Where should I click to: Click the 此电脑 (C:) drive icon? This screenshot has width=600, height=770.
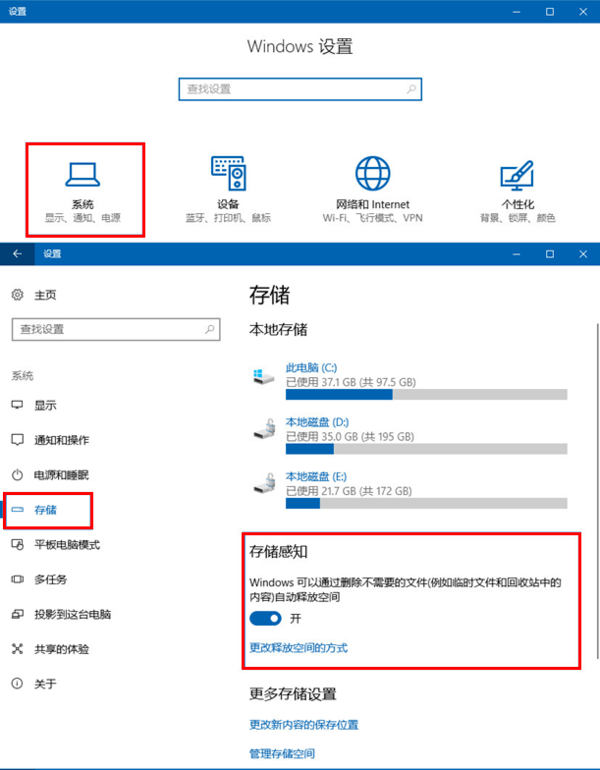click(265, 376)
